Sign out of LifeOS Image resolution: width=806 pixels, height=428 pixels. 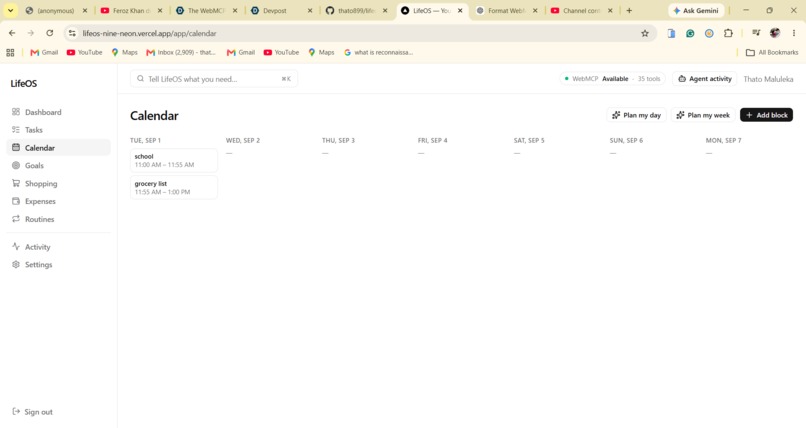pos(32,412)
